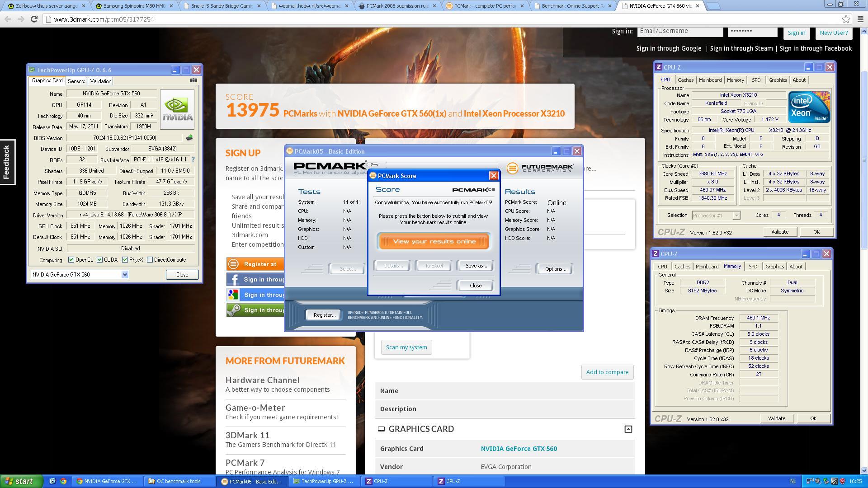
Task: Open Windows Start menu
Action: 21,481
